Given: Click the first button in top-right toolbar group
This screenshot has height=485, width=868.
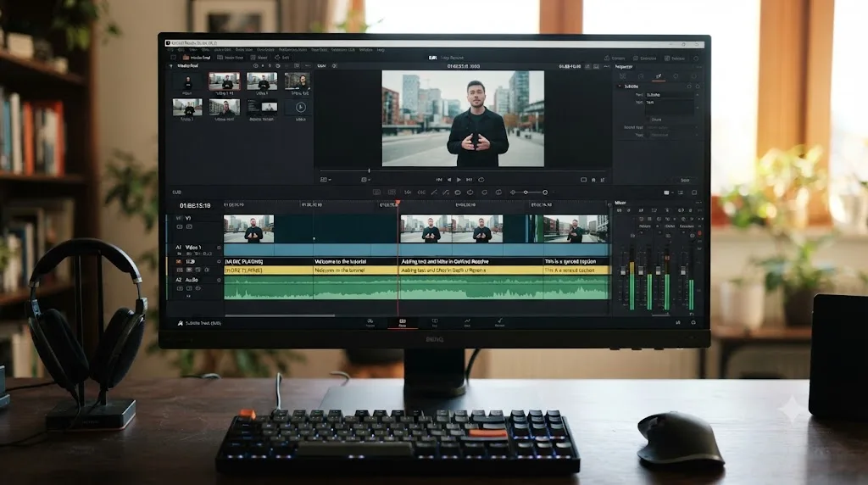Looking at the screenshot, I should [x=615, y=59].
